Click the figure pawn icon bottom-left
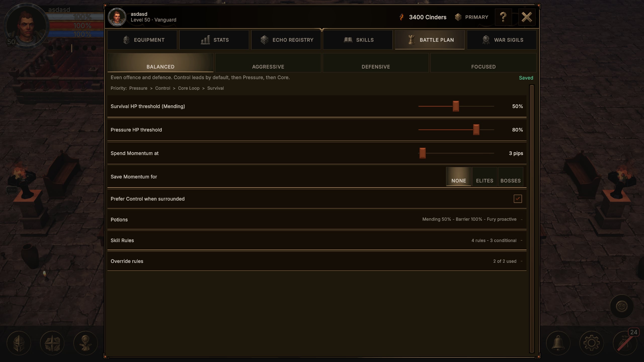This screenshot has height=362, width=644. pos(86,343)
